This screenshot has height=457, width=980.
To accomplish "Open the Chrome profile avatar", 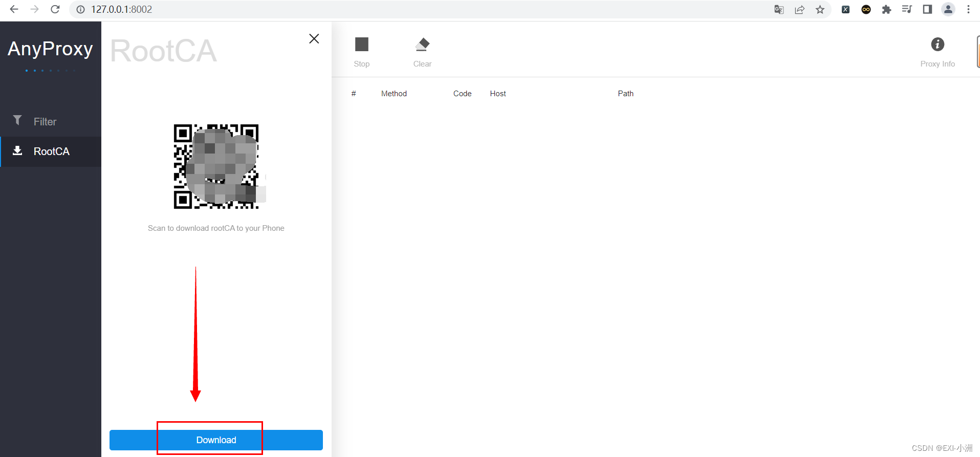I will (x=948, y=9).
